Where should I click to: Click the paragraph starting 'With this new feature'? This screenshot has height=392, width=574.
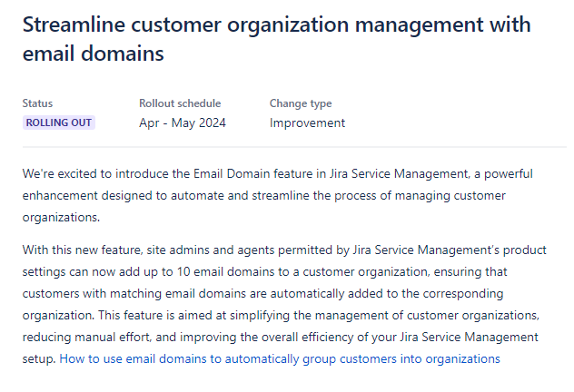tap(284, 304)
